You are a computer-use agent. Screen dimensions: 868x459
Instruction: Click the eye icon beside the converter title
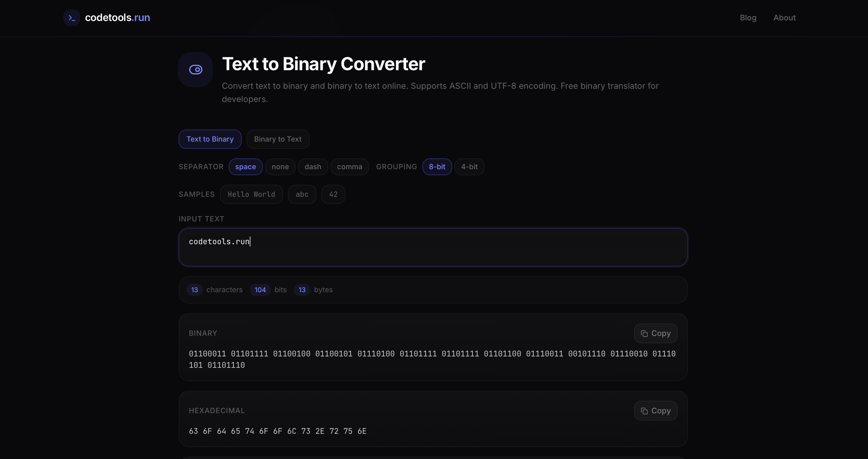coord(195,69)
